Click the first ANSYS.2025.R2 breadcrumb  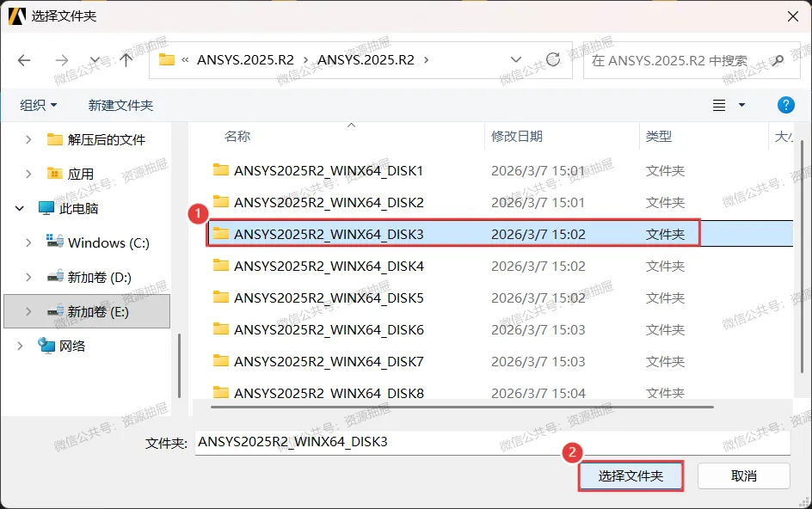pos(245,60)
